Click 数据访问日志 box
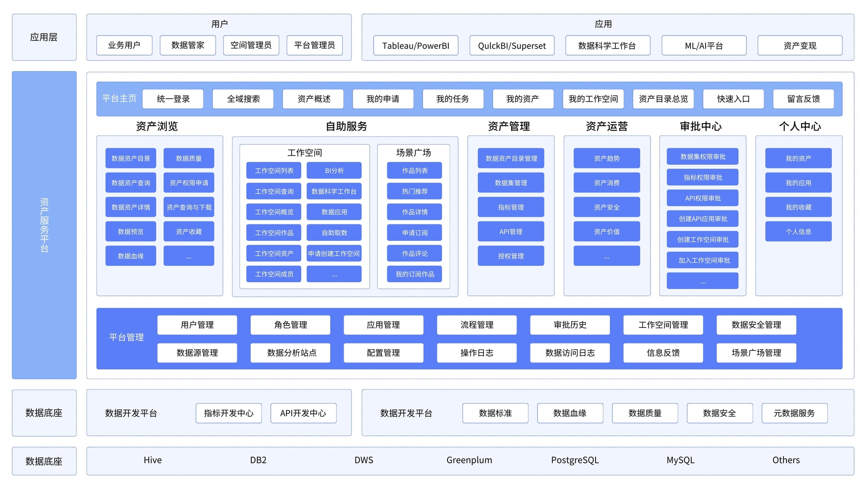This screenshot has width=868, height=488. pyautogui.click(x=569, y=353)
